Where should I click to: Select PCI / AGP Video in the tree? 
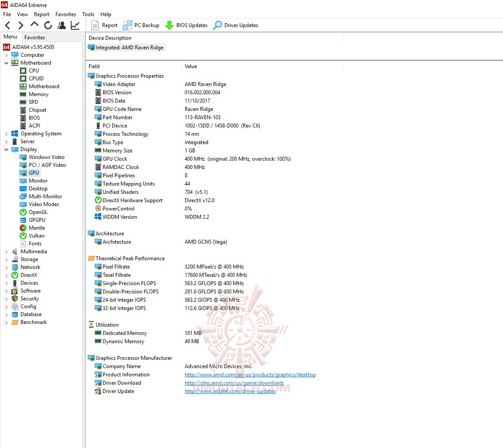[43, 165]
